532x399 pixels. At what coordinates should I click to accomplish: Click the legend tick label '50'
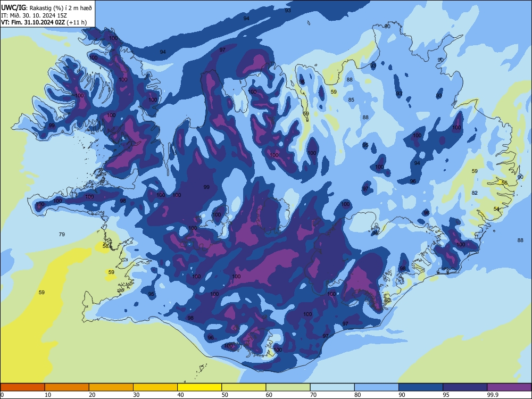225,395
